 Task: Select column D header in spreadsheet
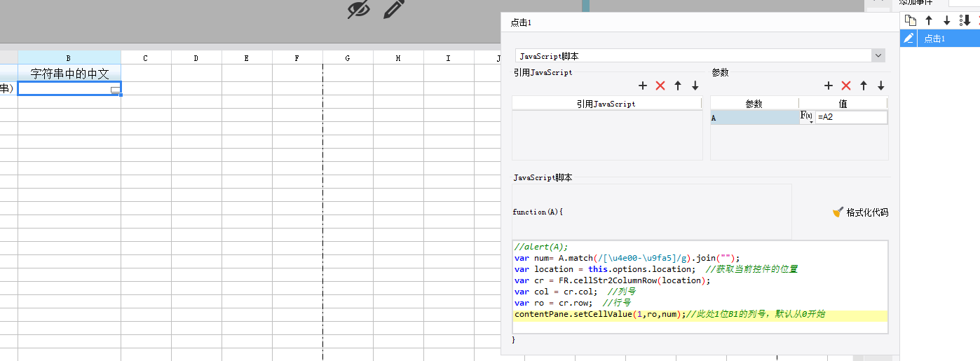pos(196,57)
